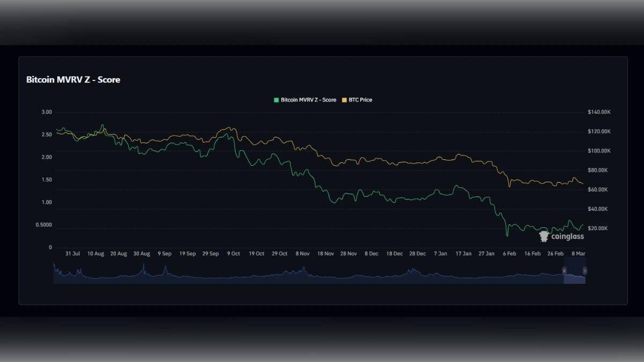Viewport: 644px width, 362px height.
Task: Click the 31 Jul axis label
Action: 74,253
